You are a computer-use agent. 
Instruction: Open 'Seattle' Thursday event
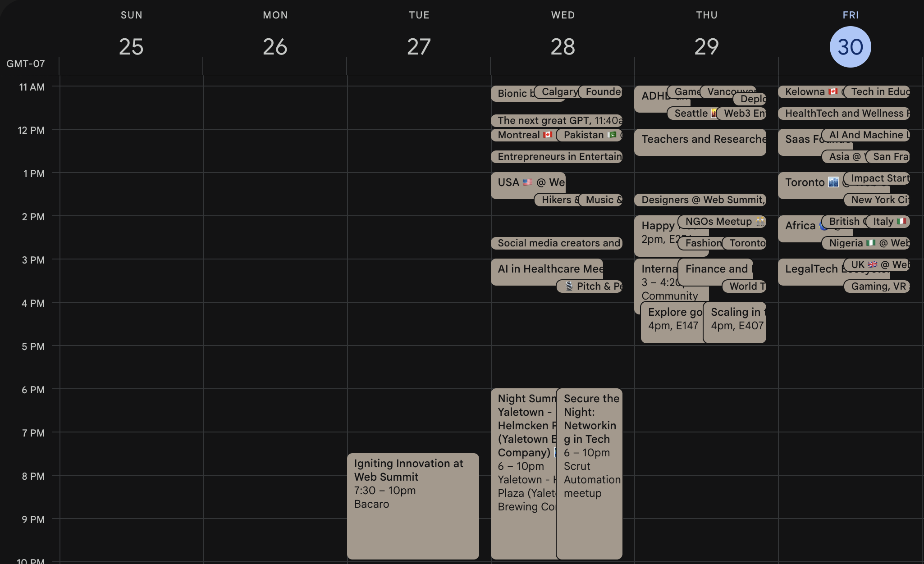pos(692,113)
